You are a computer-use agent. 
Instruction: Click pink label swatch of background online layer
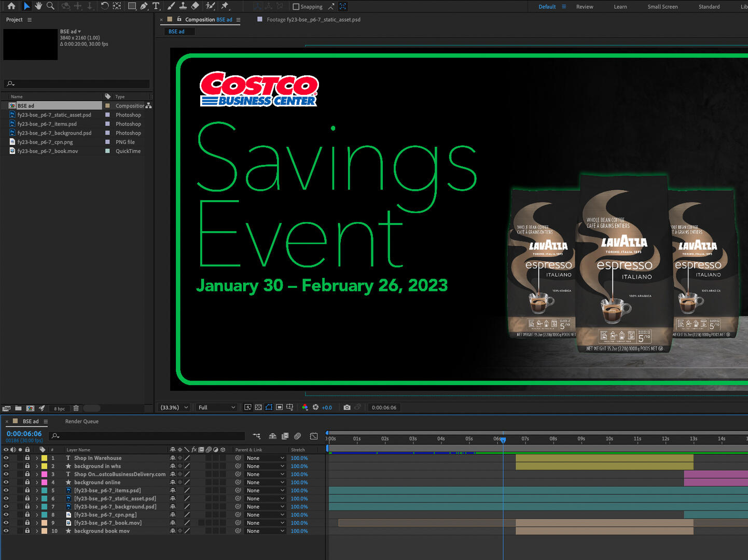coord(45,482)
